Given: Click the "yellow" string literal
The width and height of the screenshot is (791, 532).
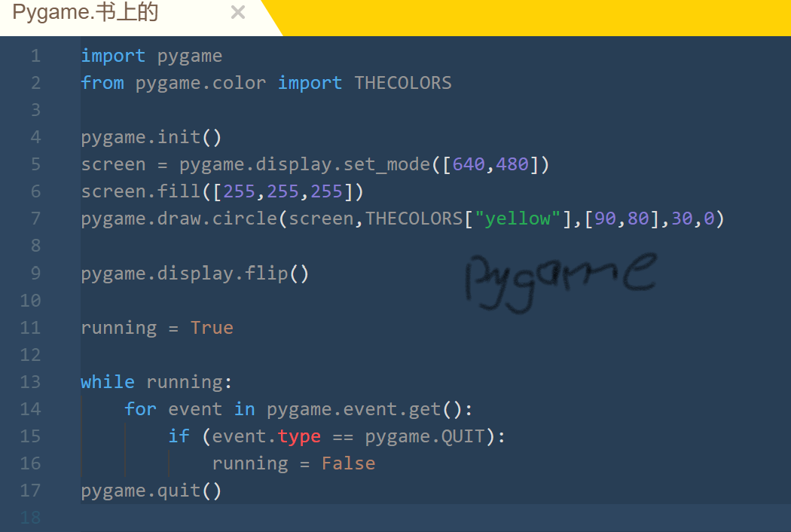Looking at the screenshot, I should (518, 219).
